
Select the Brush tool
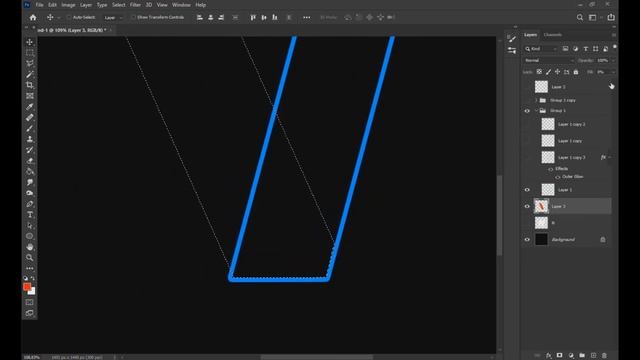click(30, 128)
